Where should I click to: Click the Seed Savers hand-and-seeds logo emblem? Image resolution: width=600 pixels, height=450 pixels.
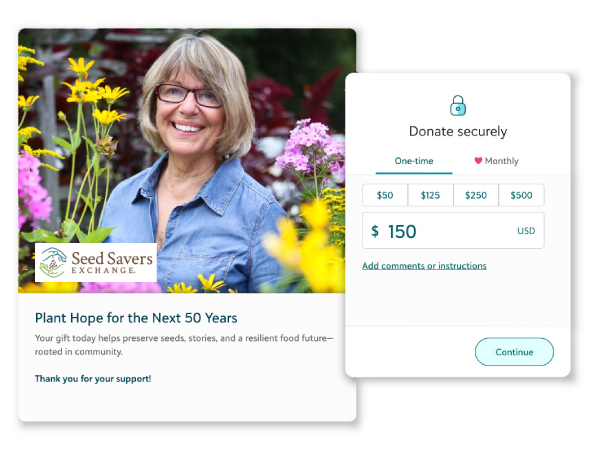(x=53, y=262)
